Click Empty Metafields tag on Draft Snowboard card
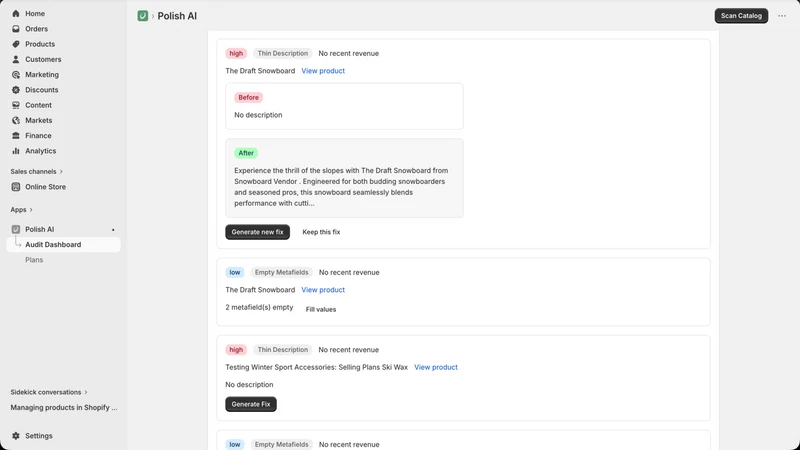The image size is (800, 450). [282, 272]
